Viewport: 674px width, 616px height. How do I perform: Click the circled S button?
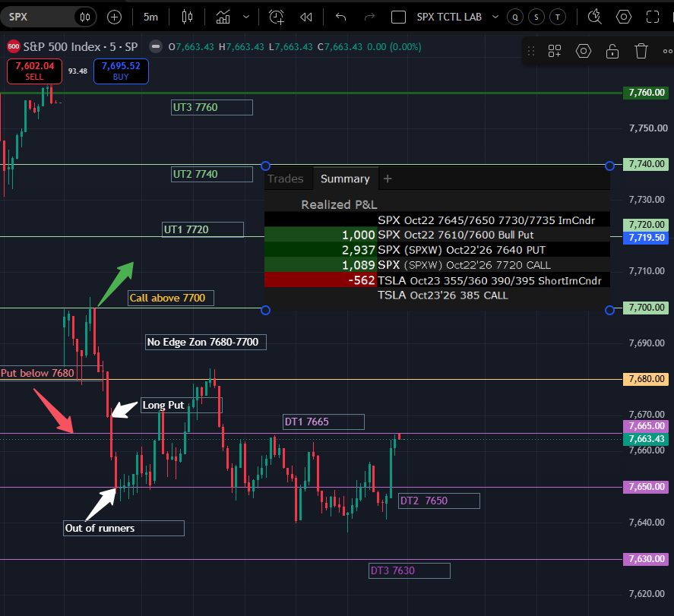tap(536, 17)
